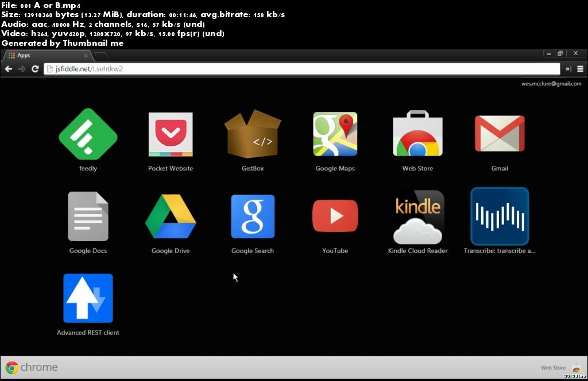Open the Transcribe app
This screenshot has width=588, height=381.
pyautogui.click(x=500, y=216)
